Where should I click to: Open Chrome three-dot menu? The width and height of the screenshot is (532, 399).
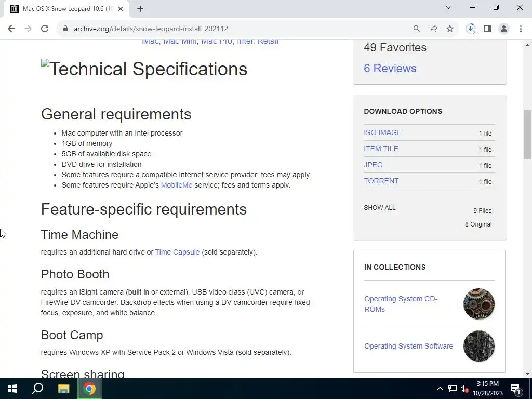tap(521, 29)
